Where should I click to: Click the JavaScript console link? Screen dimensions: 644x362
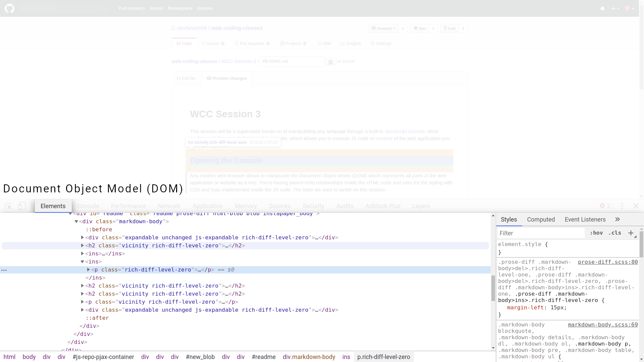click(x=405, y=131)
